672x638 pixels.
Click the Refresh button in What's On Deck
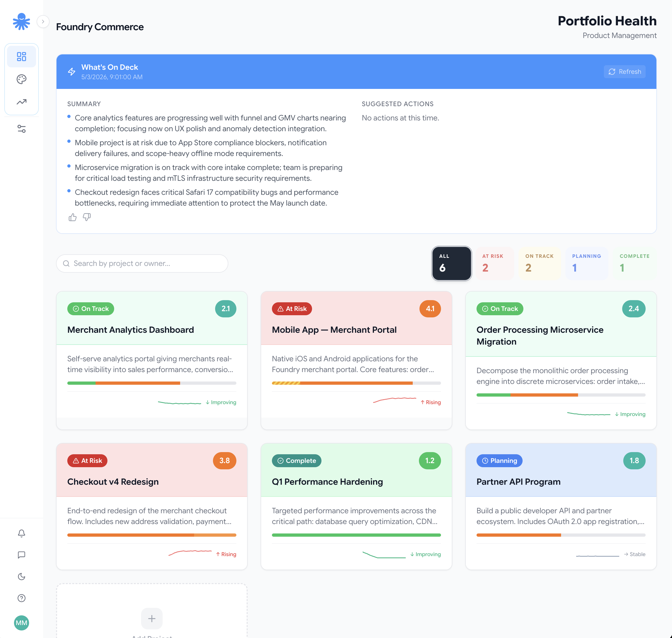[x=624, y=72]
